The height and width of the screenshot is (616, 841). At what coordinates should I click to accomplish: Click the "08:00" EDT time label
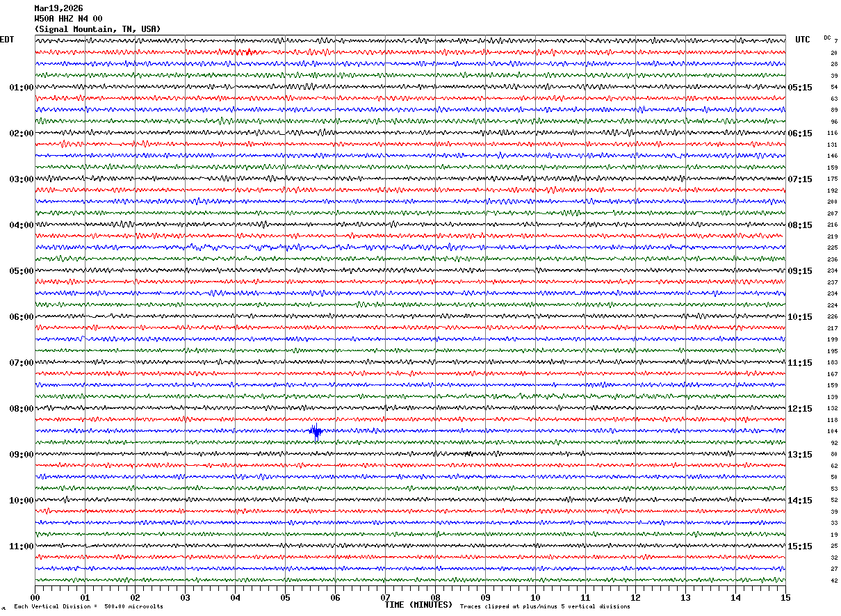(22, 409)
